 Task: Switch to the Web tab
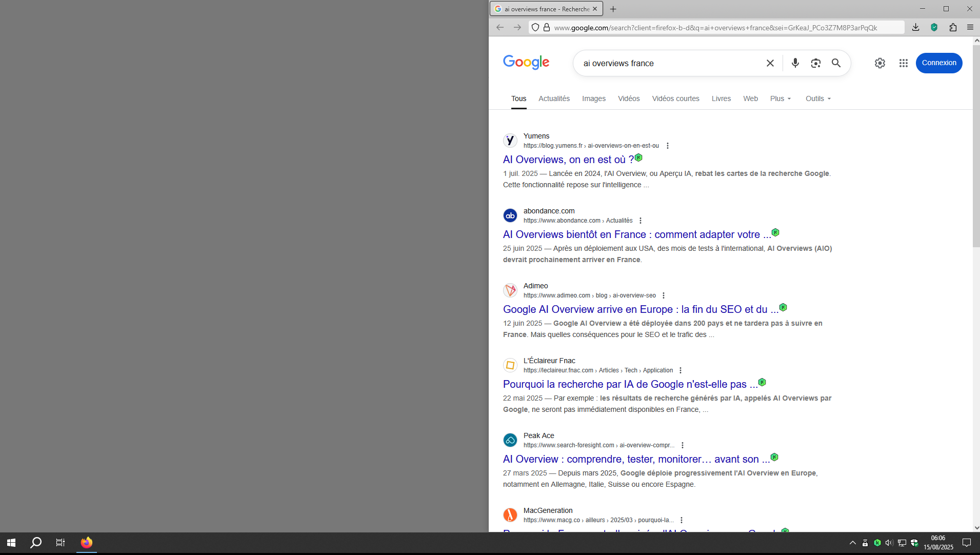click(x=751, y=98)
